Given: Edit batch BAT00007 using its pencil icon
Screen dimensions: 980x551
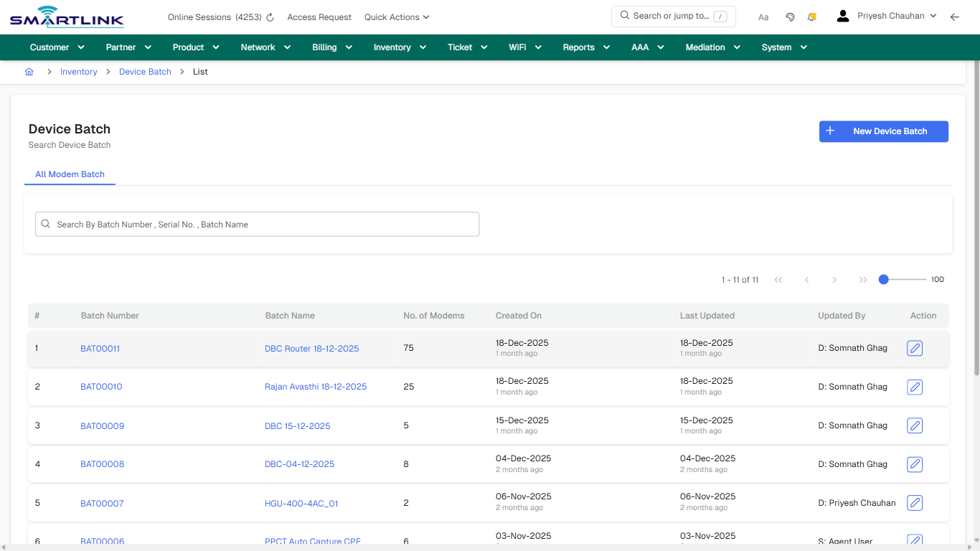Looking at the screenshot, I should [x=914, y=503].
